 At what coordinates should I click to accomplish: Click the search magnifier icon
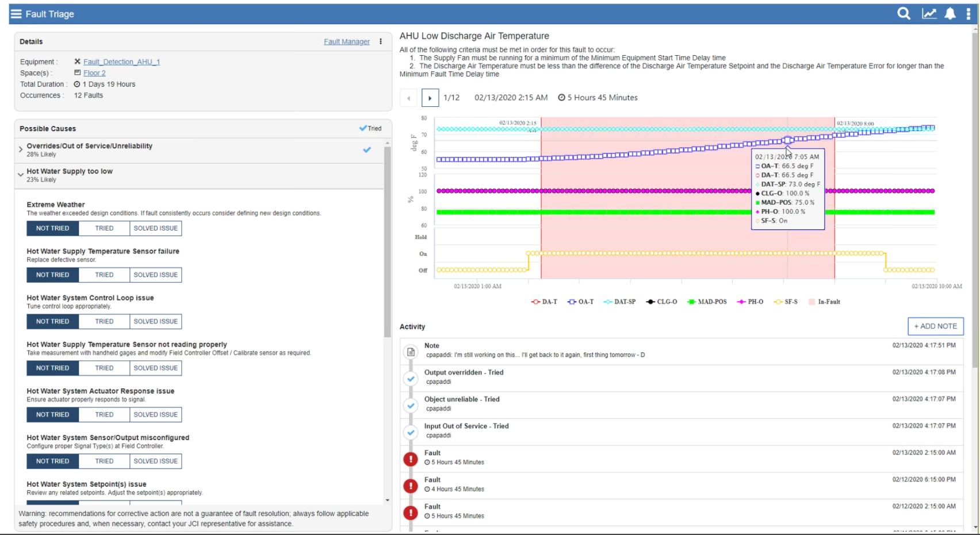point(904,14)
